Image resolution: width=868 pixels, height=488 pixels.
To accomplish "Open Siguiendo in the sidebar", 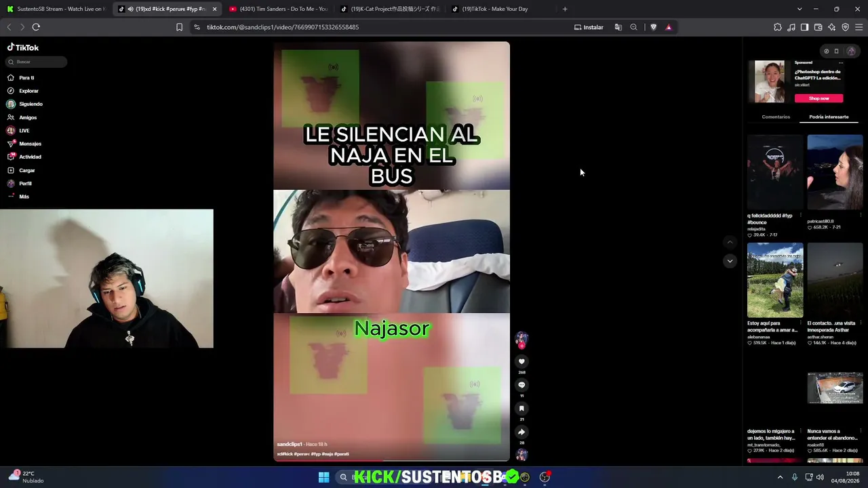I will coord(24,104).
